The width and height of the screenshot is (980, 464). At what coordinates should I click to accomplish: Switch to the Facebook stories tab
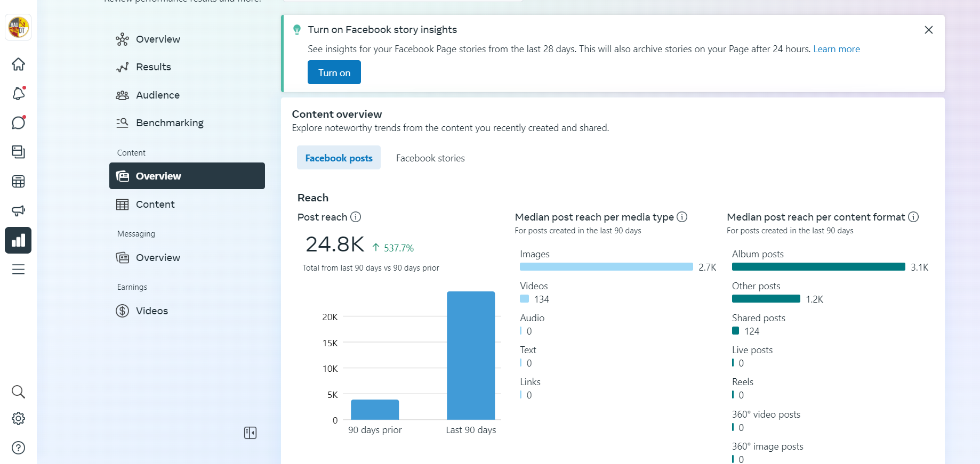tap(430, 158)
